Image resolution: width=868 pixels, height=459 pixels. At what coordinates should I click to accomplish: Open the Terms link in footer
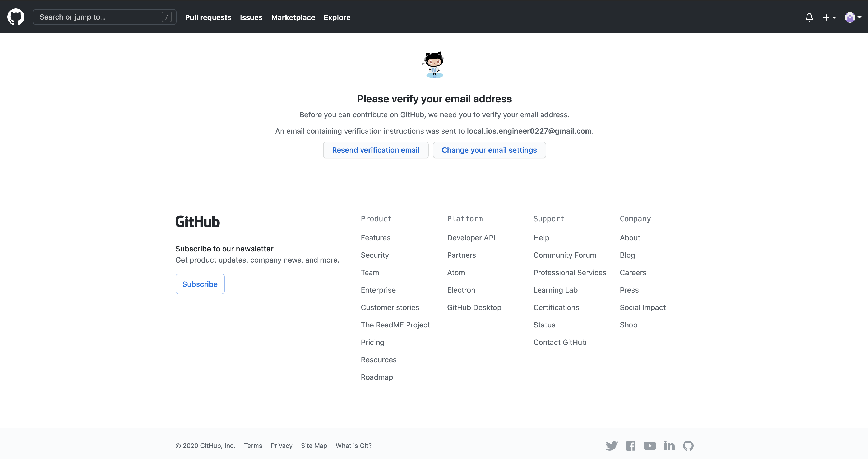253,446
